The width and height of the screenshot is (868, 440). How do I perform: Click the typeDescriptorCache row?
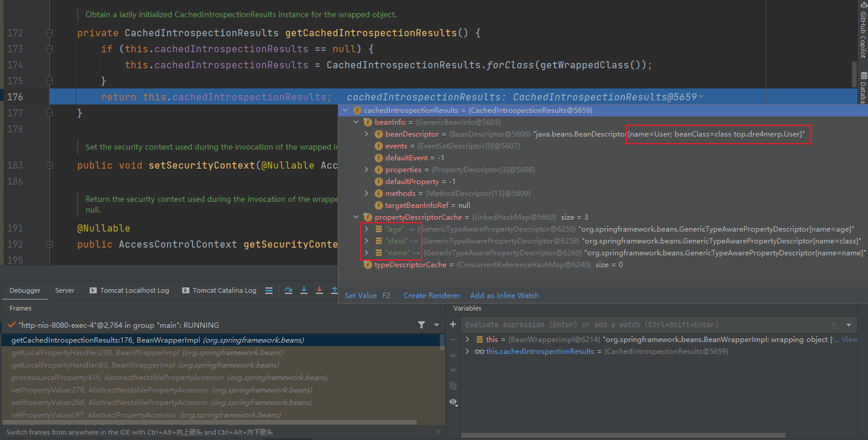[603, 265]
